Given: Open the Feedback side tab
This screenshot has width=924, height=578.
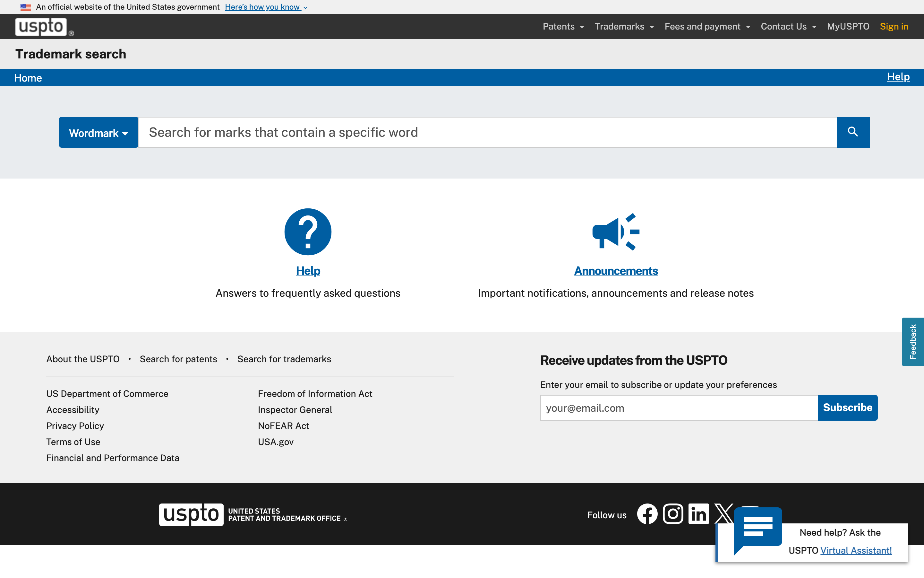Looking at the screenshot, I should click(x=913, y=342).
